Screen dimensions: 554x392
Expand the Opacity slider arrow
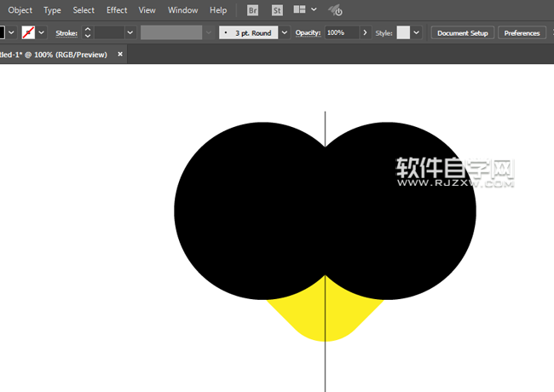pyautogui.click(x=365, y=32)
